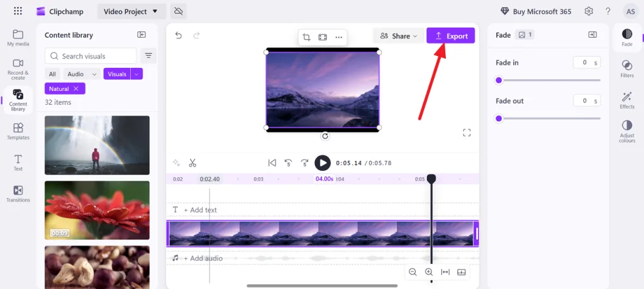Select the nuts thumbnail
The height and width of the screenshot is (289, 644).
point(97,267)
